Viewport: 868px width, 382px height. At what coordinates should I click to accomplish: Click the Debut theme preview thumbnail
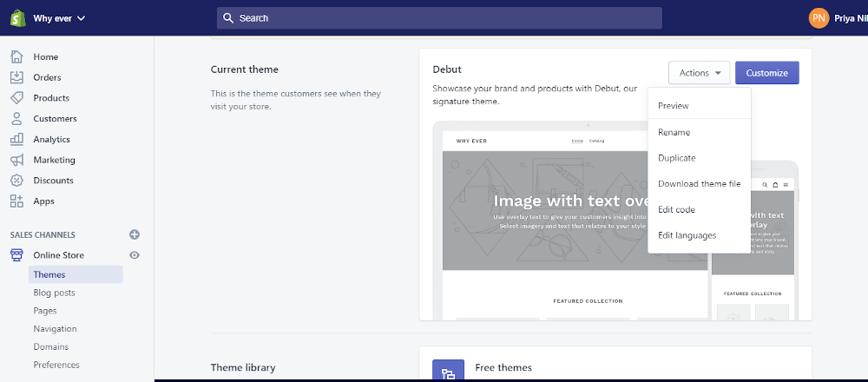tap(615, 221)
